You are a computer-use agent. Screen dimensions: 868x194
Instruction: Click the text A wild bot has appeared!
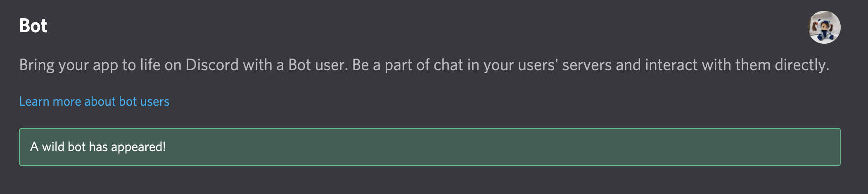[x=98, y=147]
